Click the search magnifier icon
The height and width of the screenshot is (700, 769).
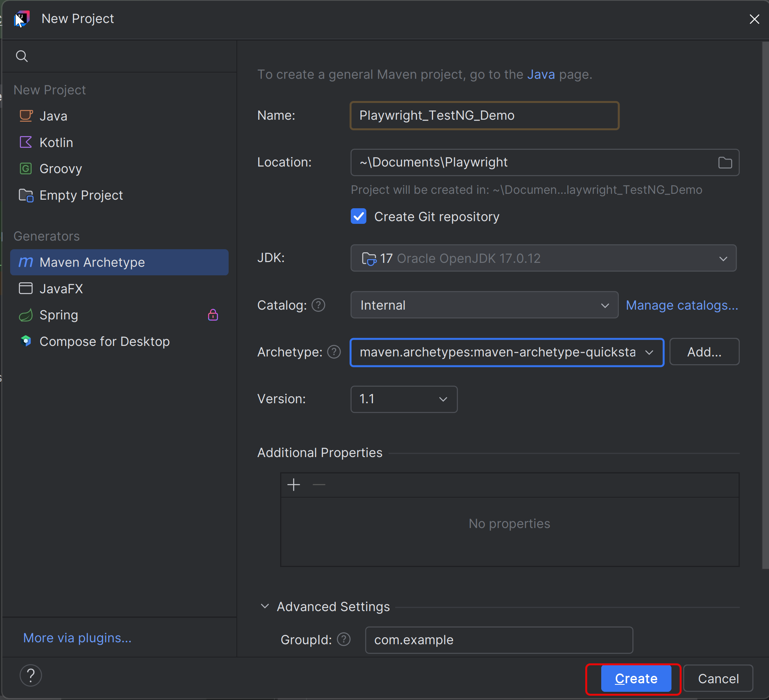tap(21, 57)
